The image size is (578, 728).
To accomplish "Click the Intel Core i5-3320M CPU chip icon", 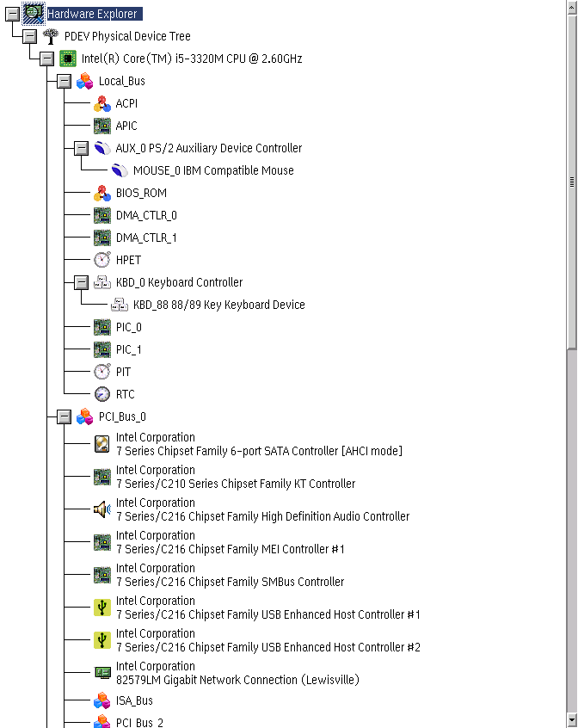I will coord(68,59).
